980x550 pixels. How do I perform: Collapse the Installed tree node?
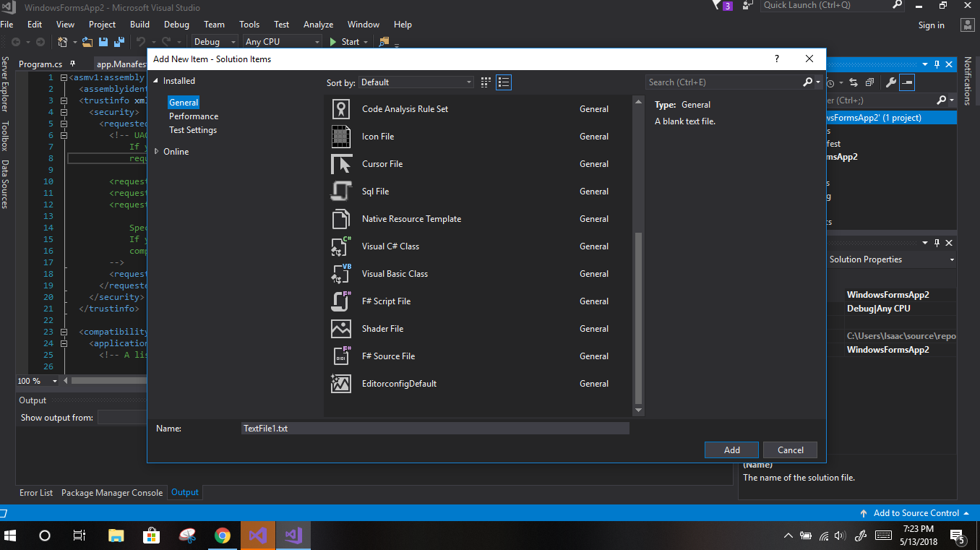tap(155, 81)
